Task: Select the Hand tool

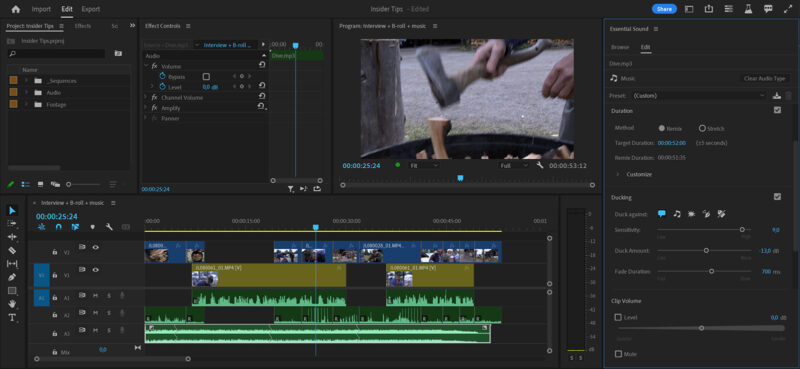Action: (12, 304)
